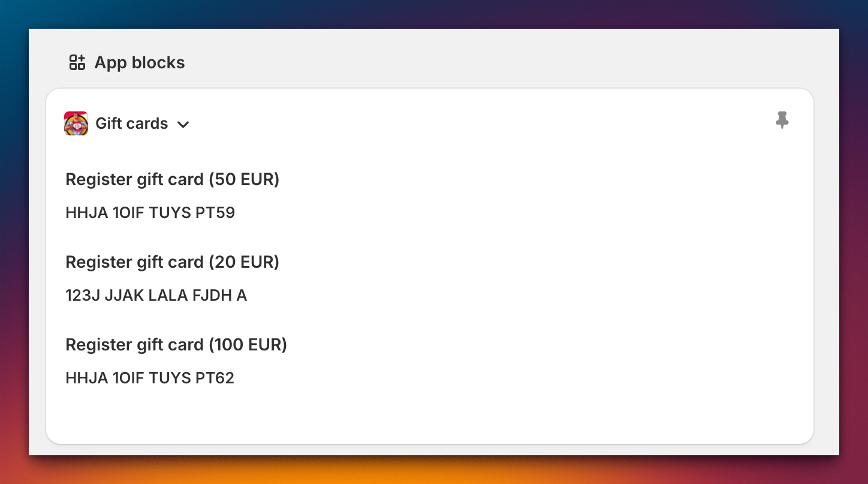The image size is (868, 484).
Task: Select the App blocks heading
Action: 140,62
